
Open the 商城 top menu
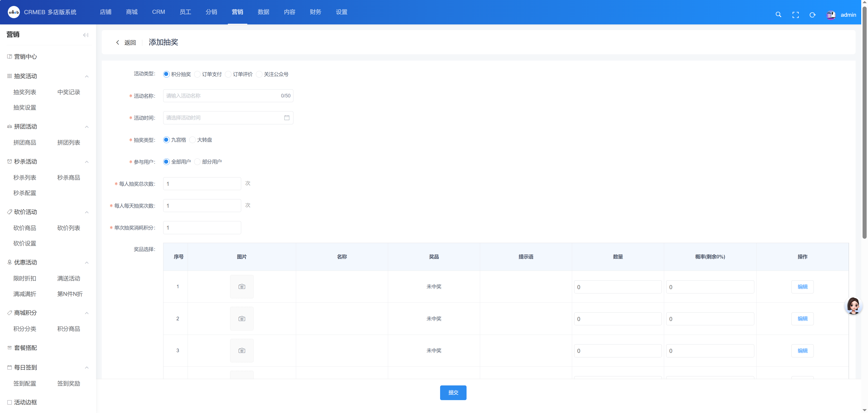[x=132, y=12]
